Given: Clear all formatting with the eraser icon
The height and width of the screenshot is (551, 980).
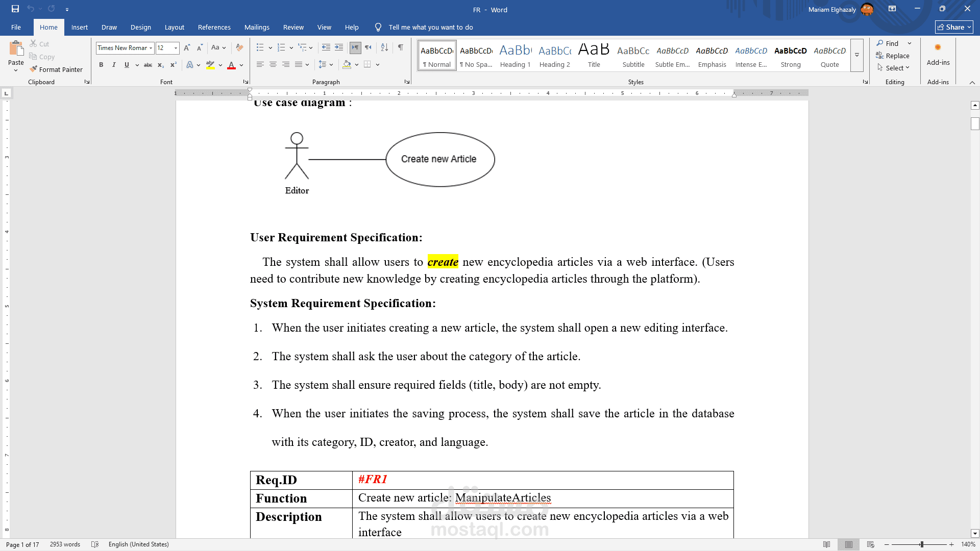Looking at the screenshot, I should pos(239,47).
